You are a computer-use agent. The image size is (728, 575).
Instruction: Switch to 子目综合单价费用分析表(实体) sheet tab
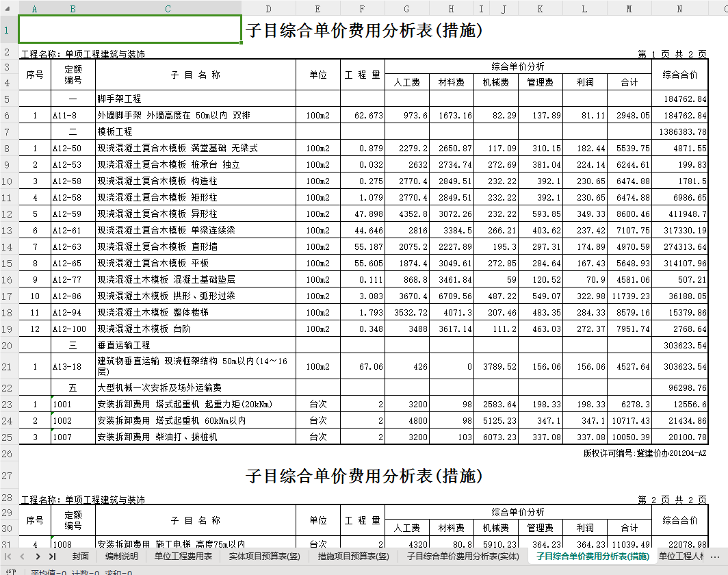point(463,556)
